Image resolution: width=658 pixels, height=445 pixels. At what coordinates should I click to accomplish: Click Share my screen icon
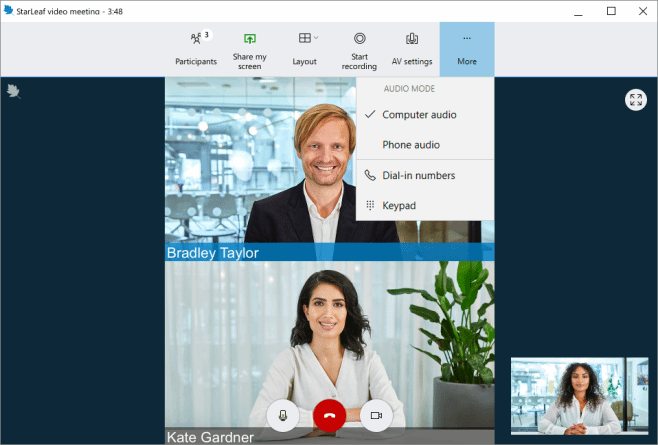point(250,48)
